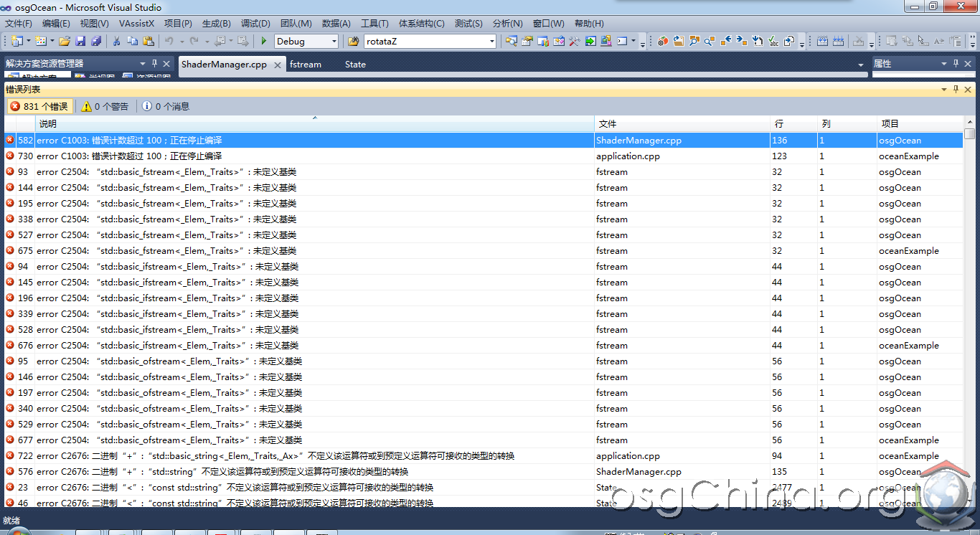Toggle auto-hide pin on 错误列表 panel

click(x=956, y=90)
